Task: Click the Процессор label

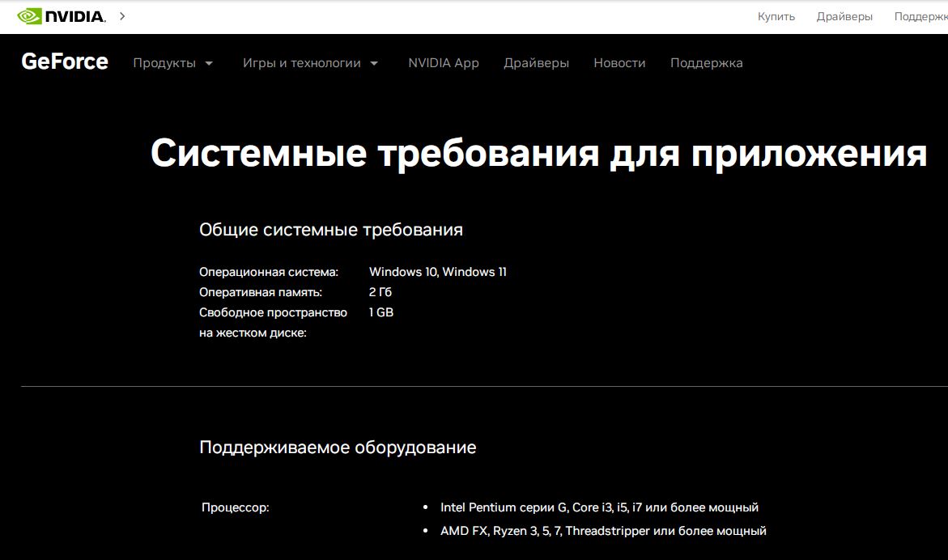Action: [x=236, y=507]
